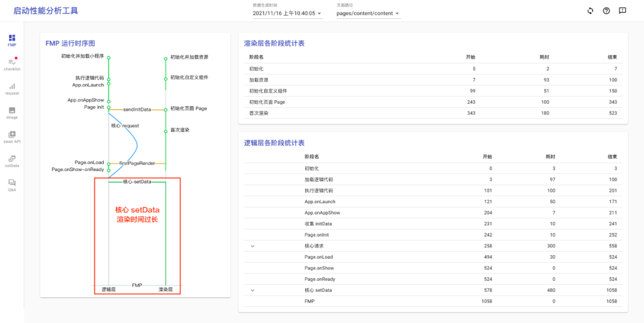Open the setData sidebar section

coord(12,161)
